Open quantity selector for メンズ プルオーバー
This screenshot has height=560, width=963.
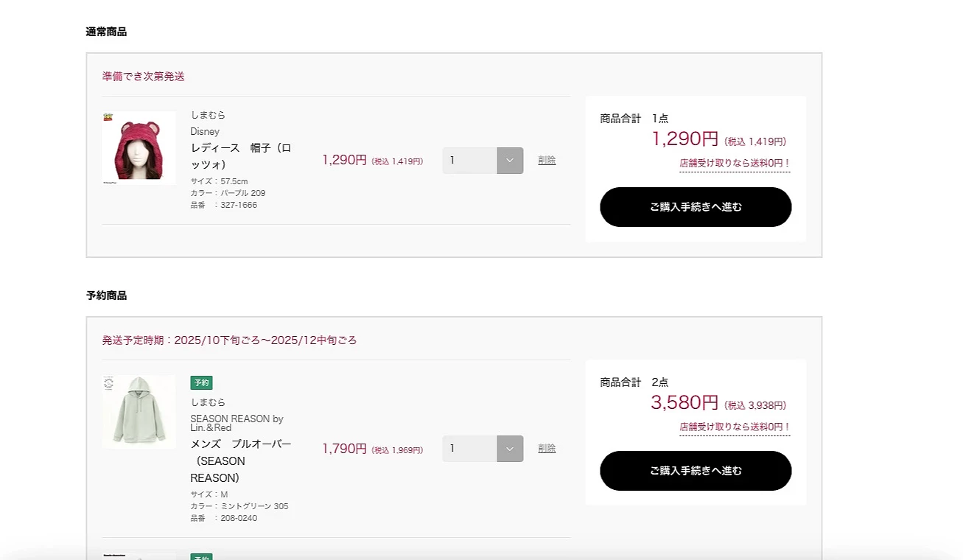[509, 449]
